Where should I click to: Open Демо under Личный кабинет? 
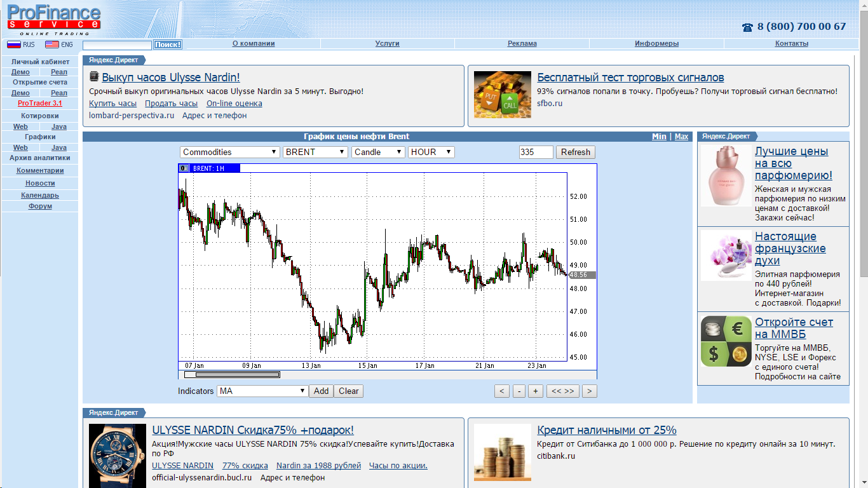20,72
